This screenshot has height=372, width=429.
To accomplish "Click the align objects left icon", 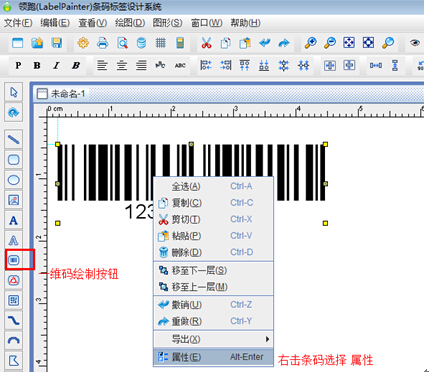I will [x=206, y=65].
